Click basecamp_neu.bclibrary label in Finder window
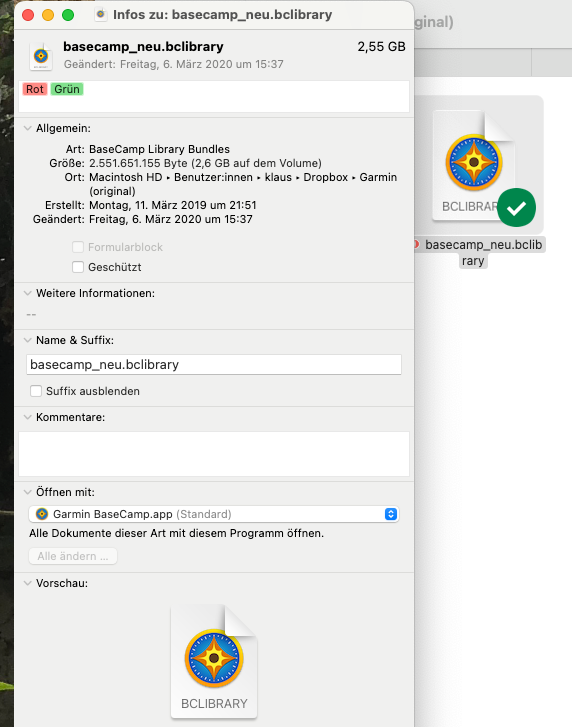 (x=483, y=253)
